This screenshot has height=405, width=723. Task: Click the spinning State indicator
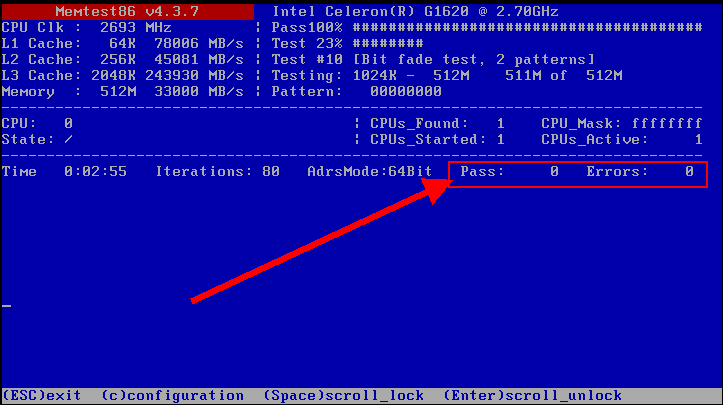click(68, 139)
